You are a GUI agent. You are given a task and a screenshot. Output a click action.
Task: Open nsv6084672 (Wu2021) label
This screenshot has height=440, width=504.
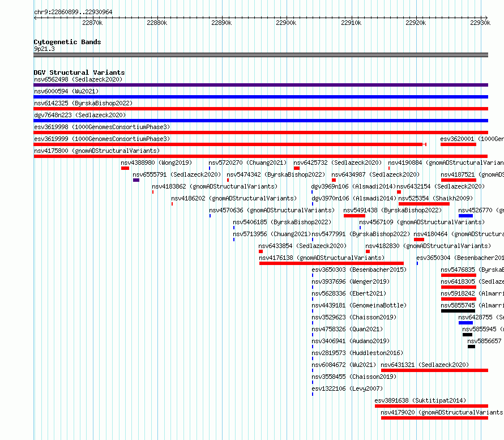[x=344, y=365]
